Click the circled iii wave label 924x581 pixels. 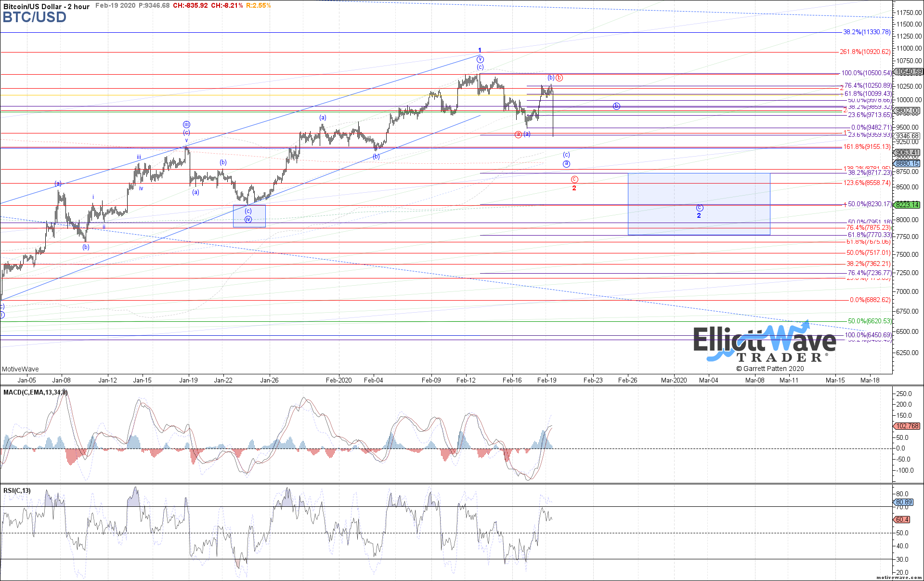tap(186, 124)
